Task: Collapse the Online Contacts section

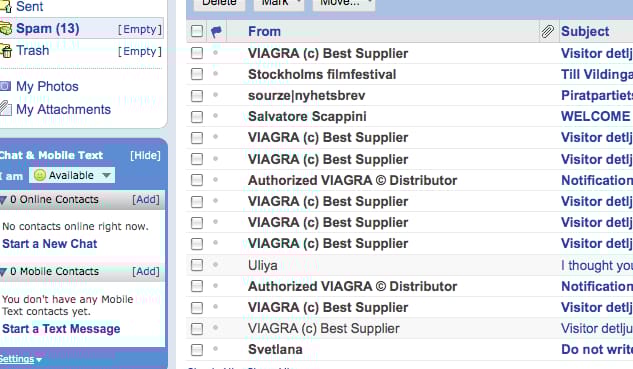Action: coord(3,200)
